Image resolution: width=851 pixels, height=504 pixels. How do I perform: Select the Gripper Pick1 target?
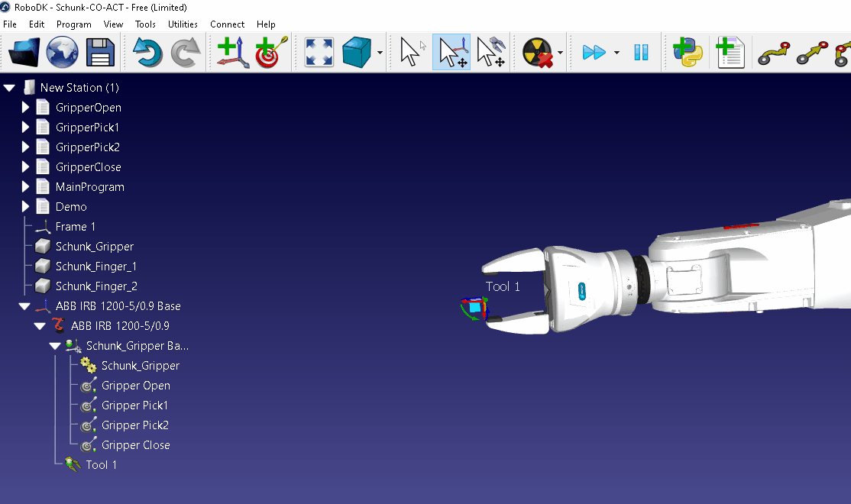[x=134, y=405]
